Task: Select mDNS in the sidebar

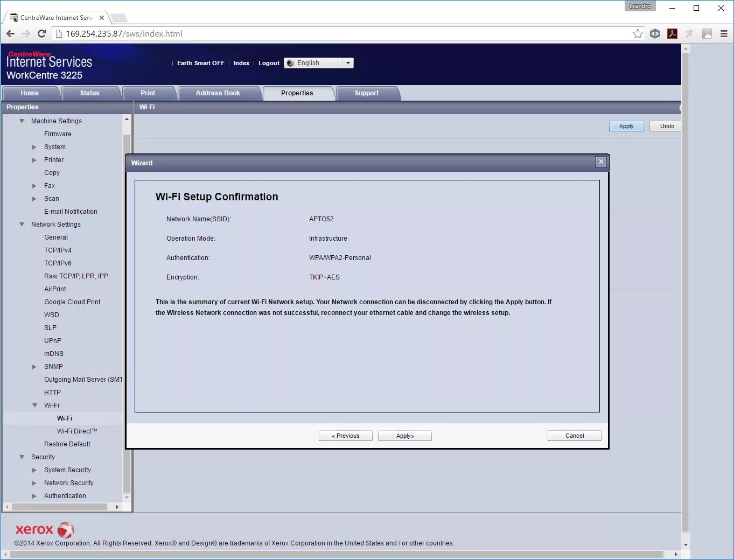Action: coord(54,354)
